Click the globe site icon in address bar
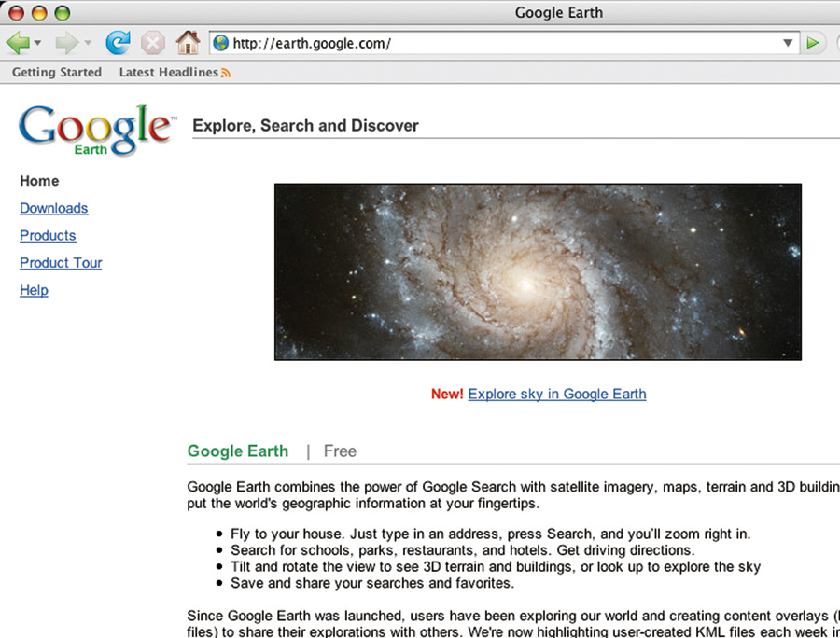This screenshot has height=638, width=840. [x=220, y=43]
